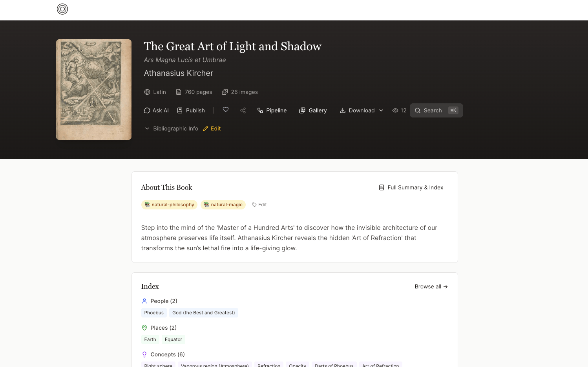Select the Publish icon
Screen dimensions: 588x367
click(180, 110)
